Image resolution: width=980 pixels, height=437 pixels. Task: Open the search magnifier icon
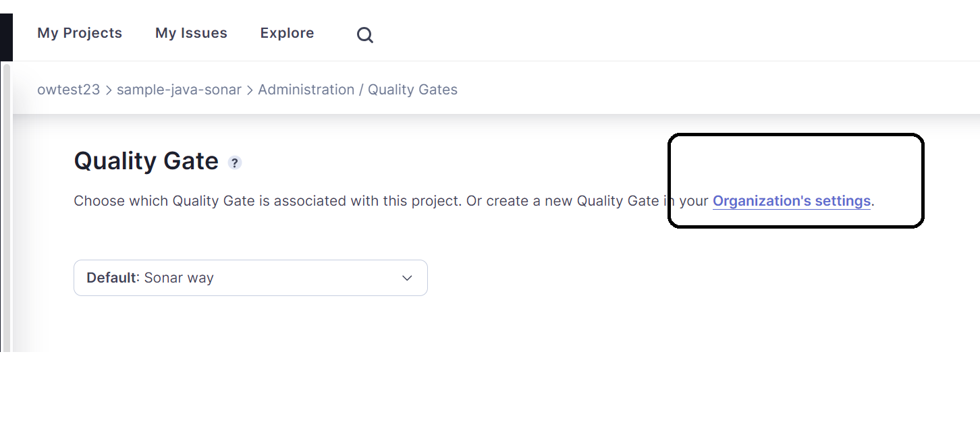point(365,35)
